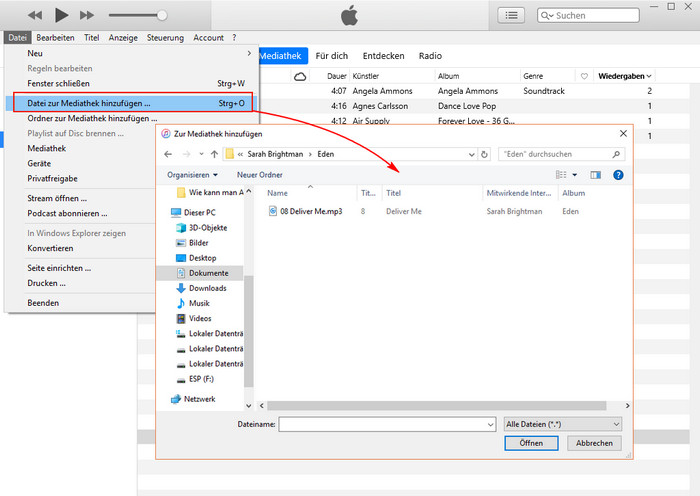Choose Konvertieren menu entry
This screenshot has height=496, width=700.
[50, 248]
